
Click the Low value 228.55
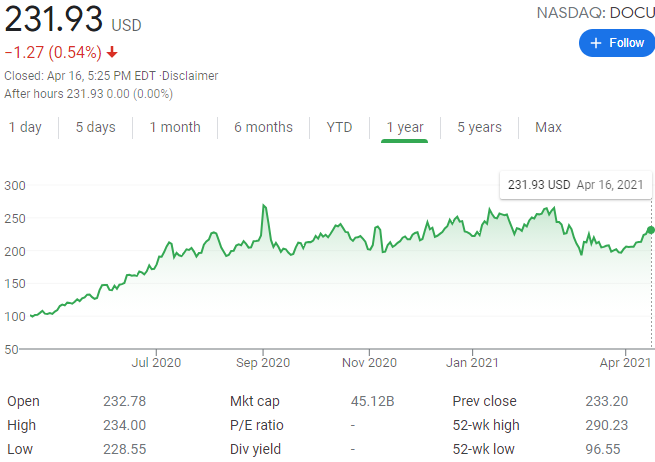124,449
